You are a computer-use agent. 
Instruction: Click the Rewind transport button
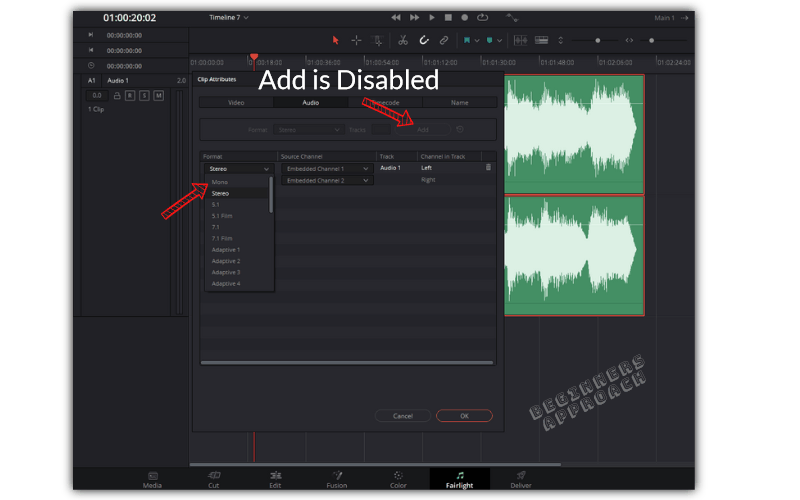396,17
